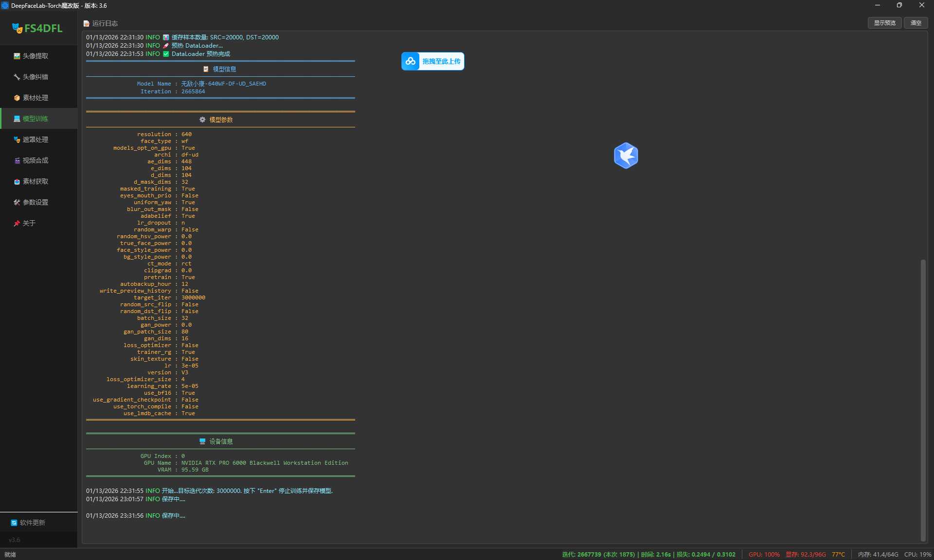Open the 参数设置 settings page
Image resolution: width=934 pixels, height=560 pixels.
tap(35, 202)
